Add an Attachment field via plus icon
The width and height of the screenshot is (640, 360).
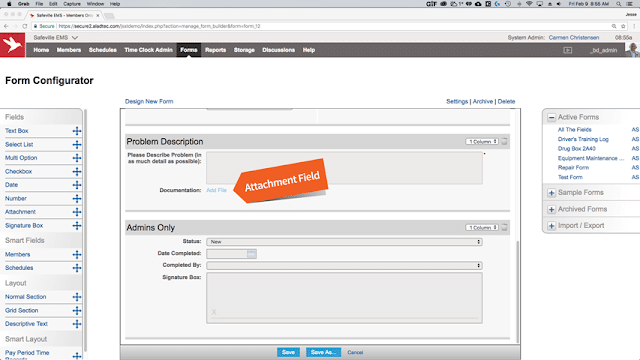(77, 212)
